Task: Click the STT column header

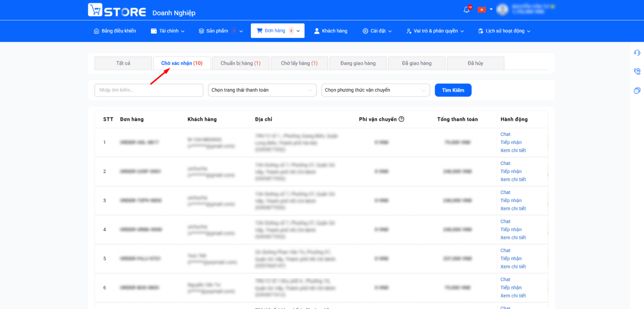Action: tap(108, 119)
